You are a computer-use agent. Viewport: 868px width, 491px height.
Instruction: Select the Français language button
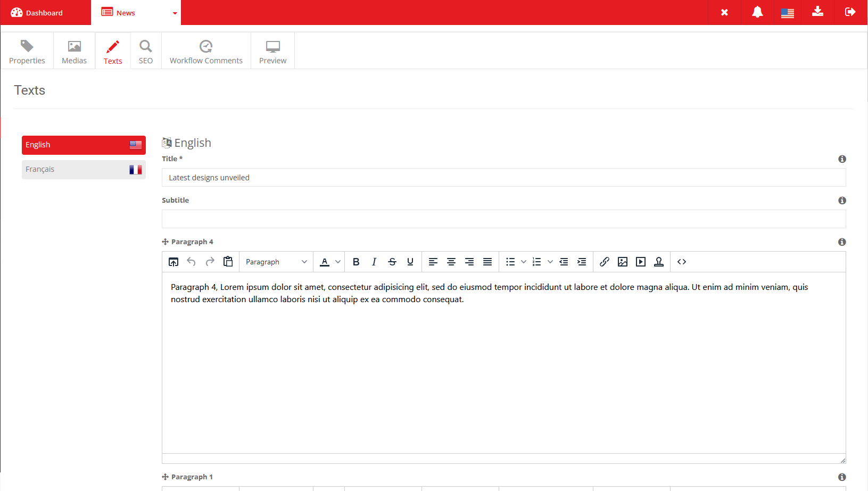coord(84,170)
